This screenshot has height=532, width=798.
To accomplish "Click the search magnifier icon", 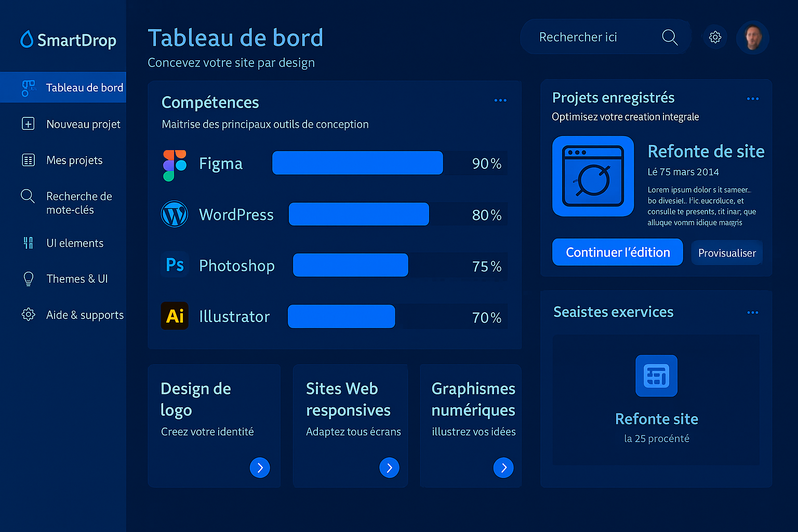I will click(x=669, y=37).
